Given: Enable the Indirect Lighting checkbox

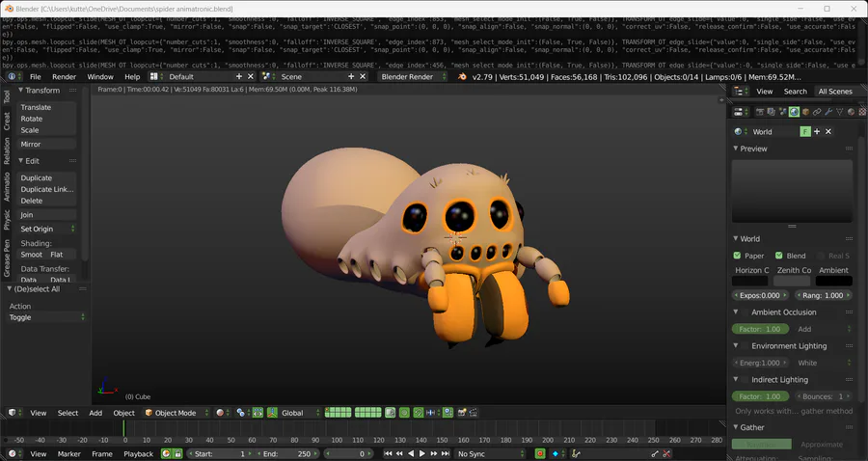Looking at the screenshot, I should click(746, 380).
